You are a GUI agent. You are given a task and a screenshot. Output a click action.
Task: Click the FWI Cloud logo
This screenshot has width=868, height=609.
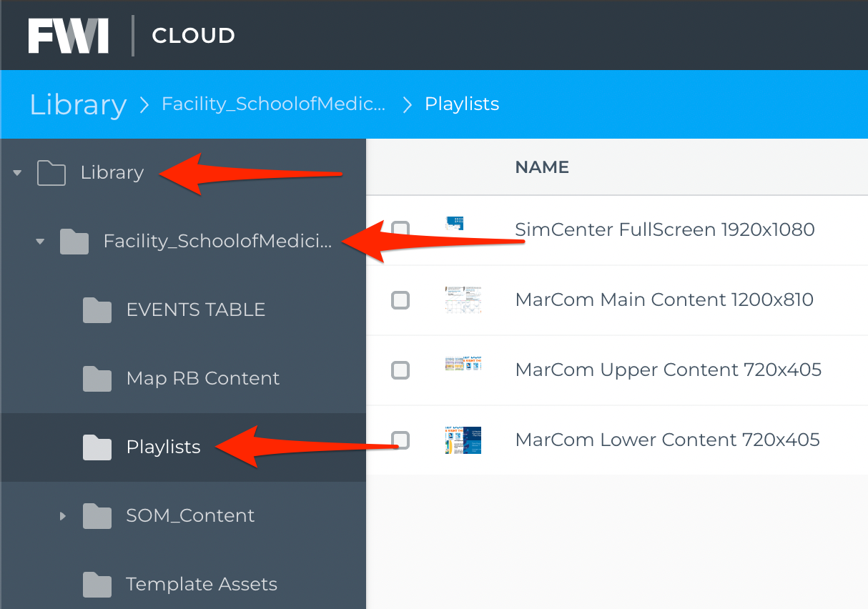click(x=132, y=36)
